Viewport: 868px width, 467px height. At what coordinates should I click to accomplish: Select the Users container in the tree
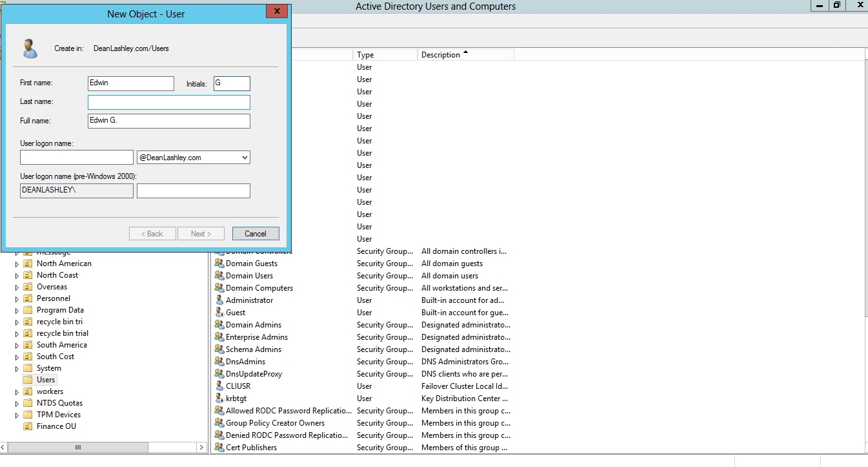(46, 380)
